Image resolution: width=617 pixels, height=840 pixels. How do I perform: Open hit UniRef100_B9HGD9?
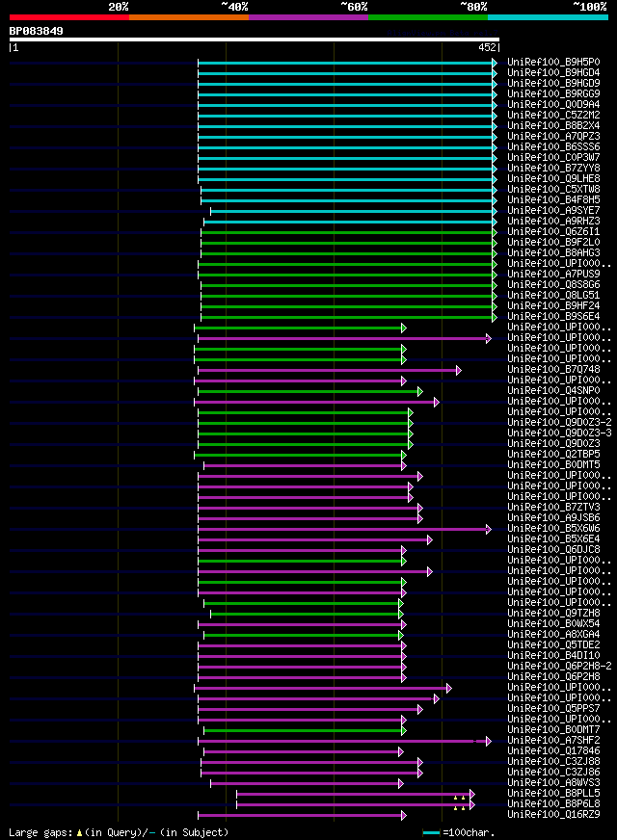click(x=553, y=84)
